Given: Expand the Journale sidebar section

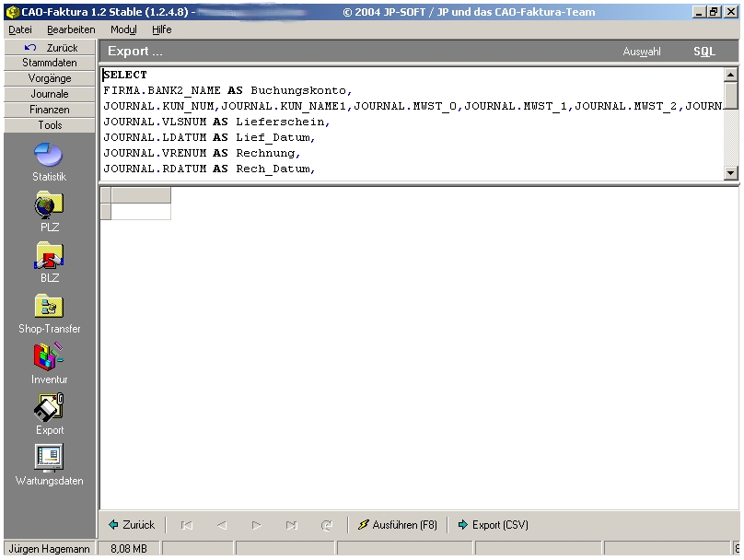Looking at the screenshot, I should [x=50, y=94].
